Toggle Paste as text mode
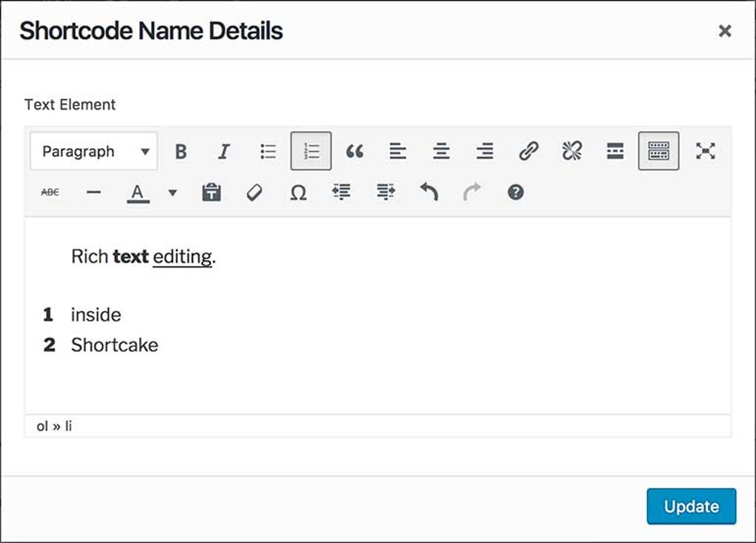This screenshot has width=756, height=543. pyautogui.click(x=211, y=192)
